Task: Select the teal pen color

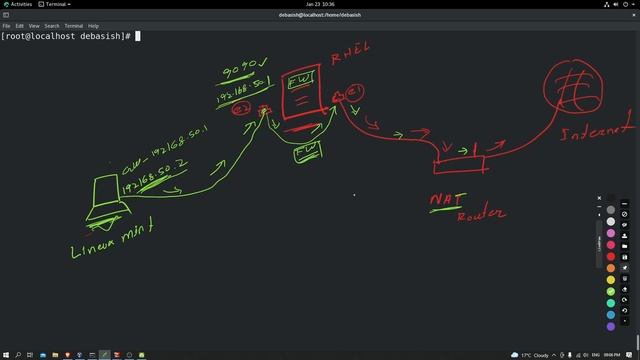Action: pos(611,303)
